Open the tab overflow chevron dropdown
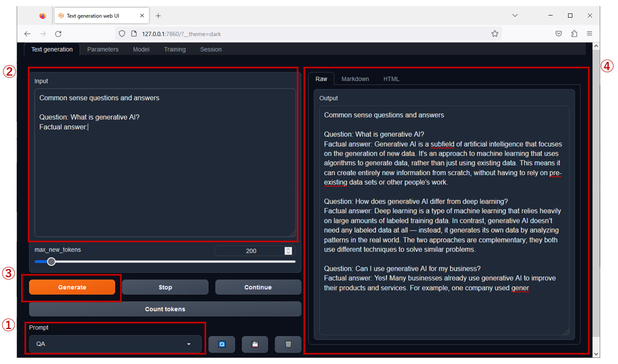Image resolution: width=618 pixels, height=364 pixels. [515, 15]
